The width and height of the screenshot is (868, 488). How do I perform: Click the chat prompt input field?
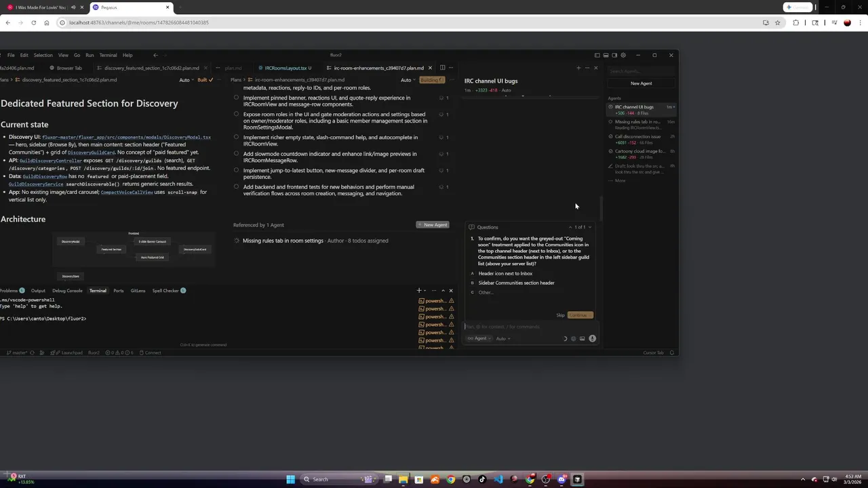pyautogui.click(x=529, y=327)
